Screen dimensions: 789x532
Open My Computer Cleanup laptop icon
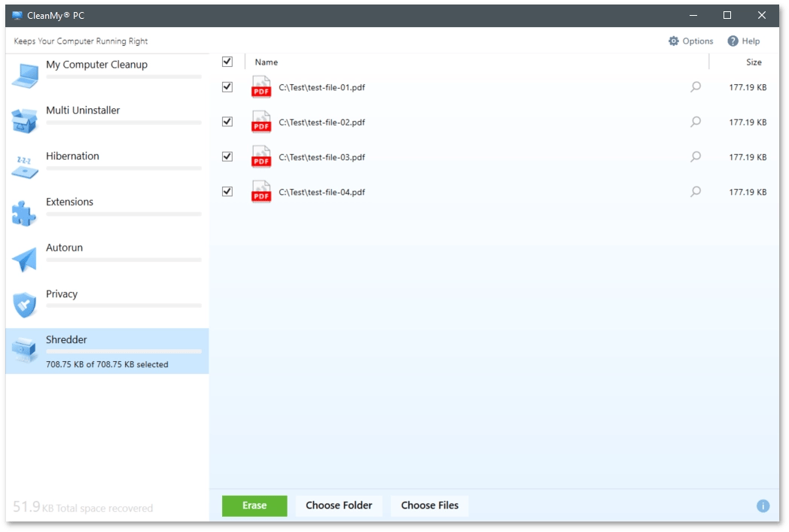(x=25, y=76)
